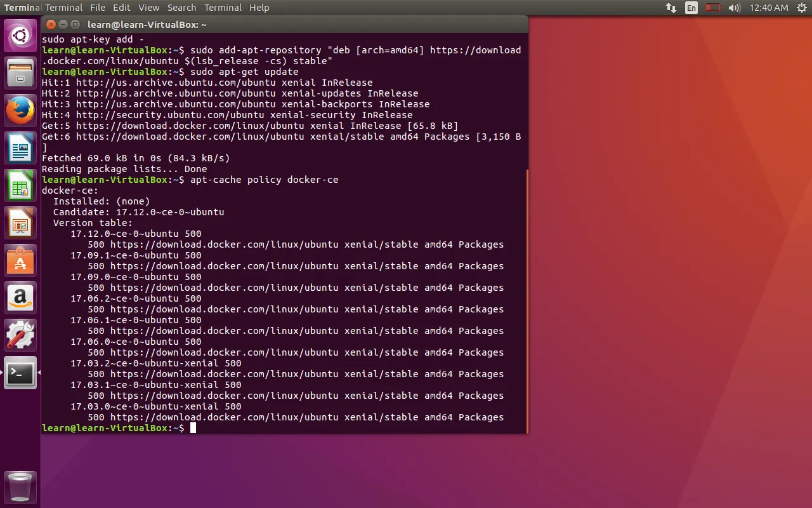Image resolution: width=812 pixels, height=508 pixels.
Task: Click the 'sudo apt-key add -' line
Action: (x=93, y=39)
